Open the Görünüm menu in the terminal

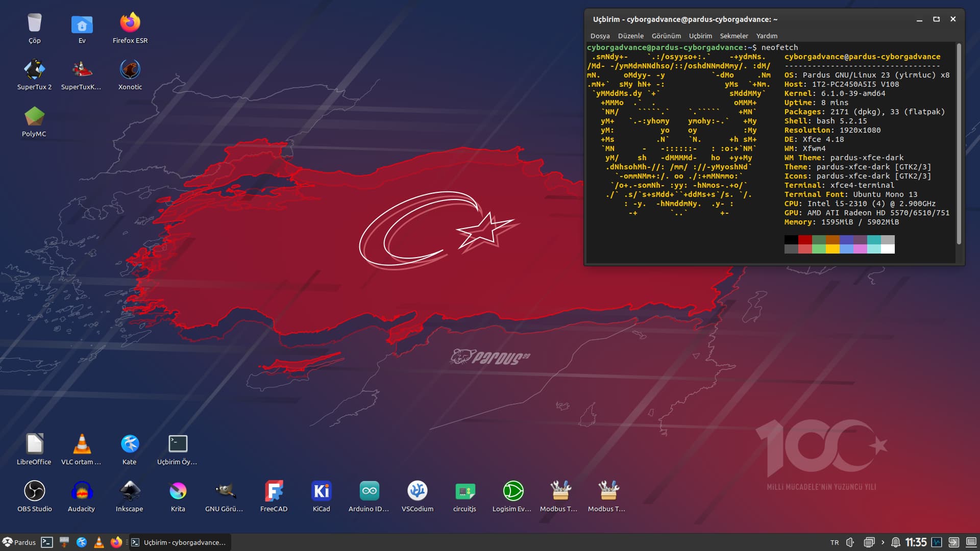point(666,36)
